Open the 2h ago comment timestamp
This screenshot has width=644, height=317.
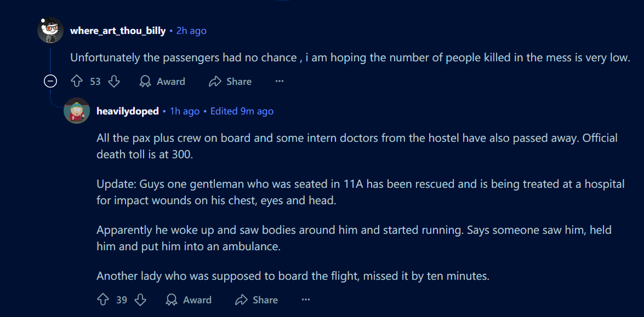coord(191,31)
